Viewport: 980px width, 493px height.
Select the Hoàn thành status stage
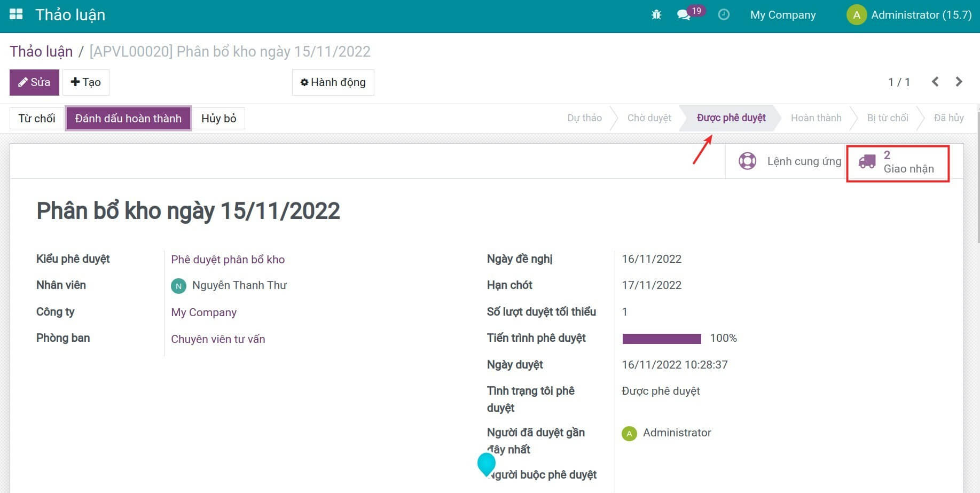click(816, 118)
